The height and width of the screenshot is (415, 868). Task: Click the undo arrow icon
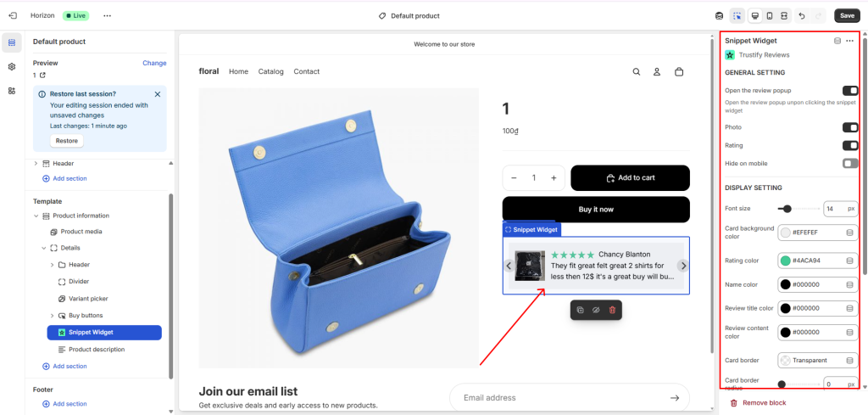click(x=802, y=15)
